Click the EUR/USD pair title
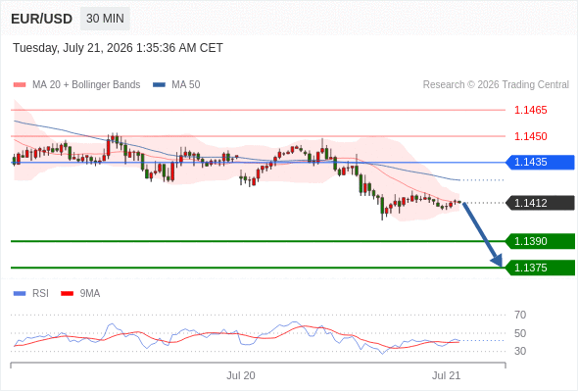Viewport: 578px width, 392px height. point(42,19)
